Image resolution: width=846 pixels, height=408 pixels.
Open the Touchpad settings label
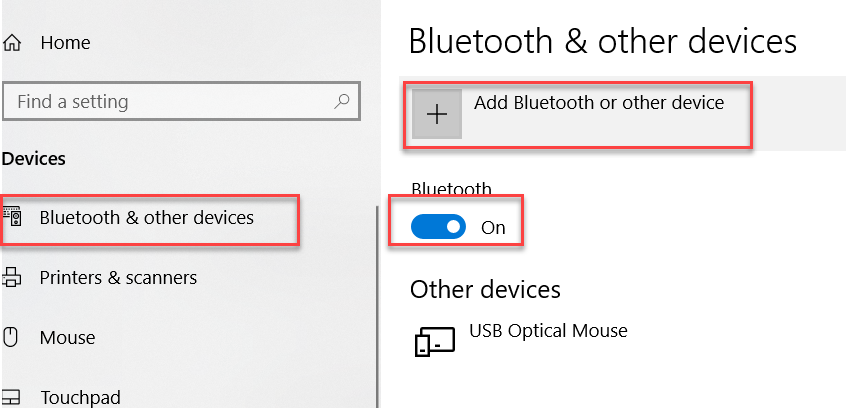tap(80, 397)
